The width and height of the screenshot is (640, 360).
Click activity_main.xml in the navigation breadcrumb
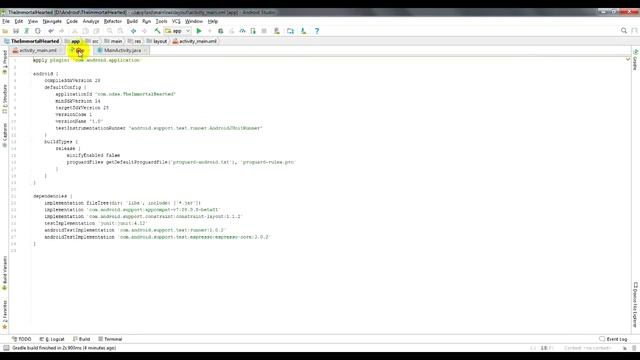[195, 41]
